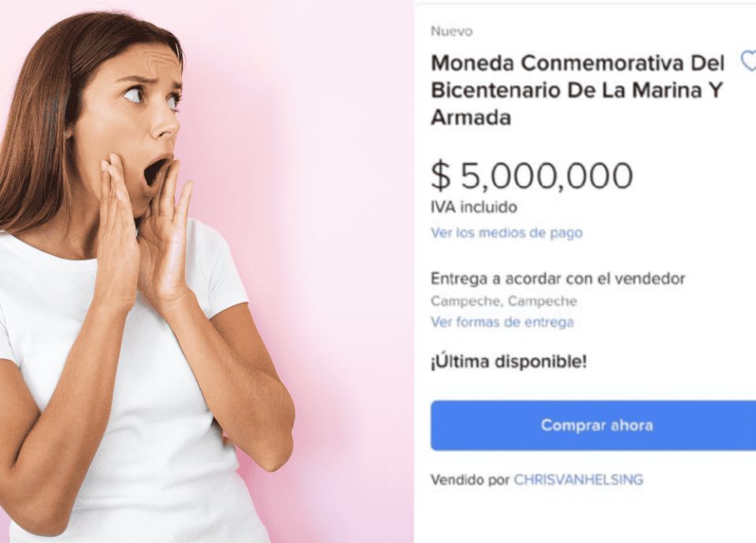The height and width of the screenshot is (543, 756).
Task: Click the $ 5,000,000 price
Action: 532,175
